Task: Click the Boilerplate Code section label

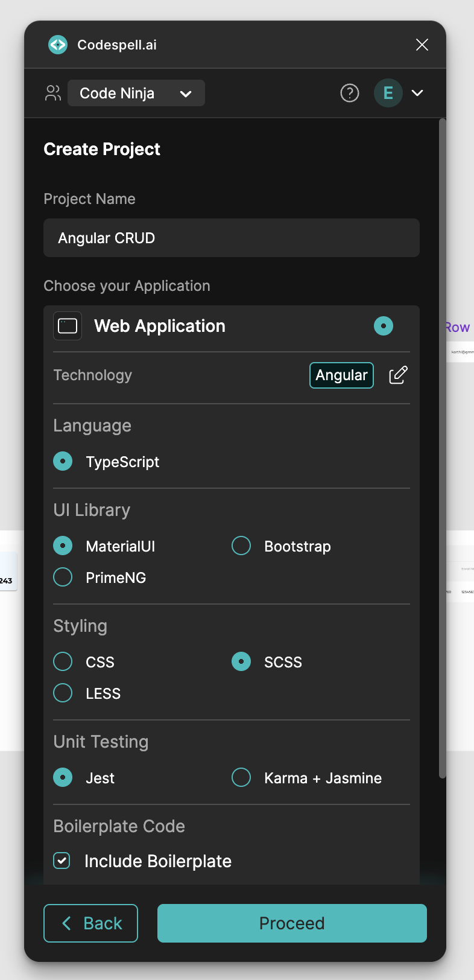Action: (x=119, y=826)
